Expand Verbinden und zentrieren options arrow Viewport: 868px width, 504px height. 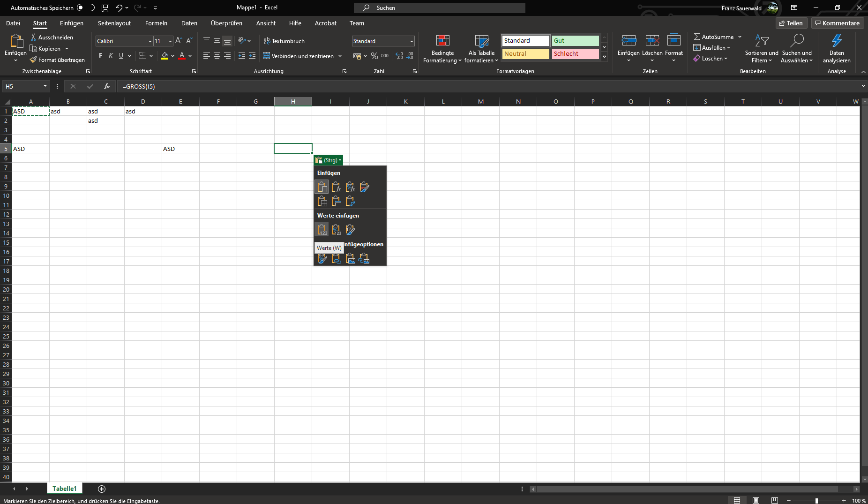point(340,56)
